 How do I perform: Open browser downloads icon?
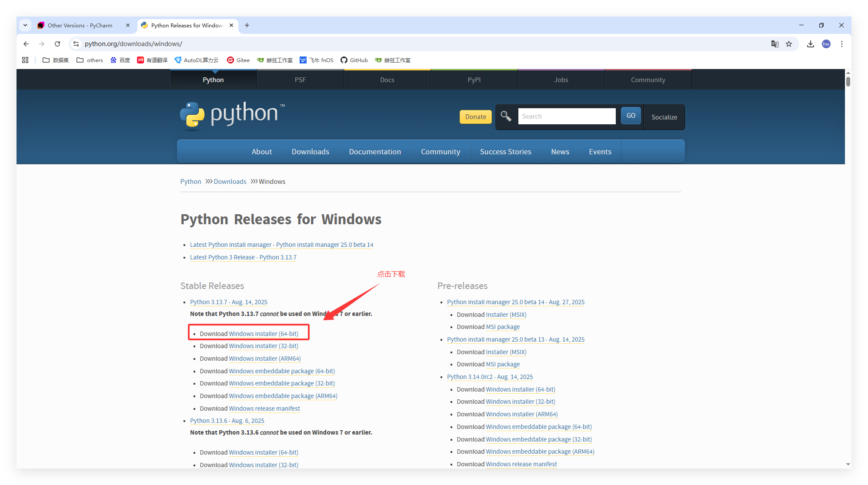click(x=811, y=44)
